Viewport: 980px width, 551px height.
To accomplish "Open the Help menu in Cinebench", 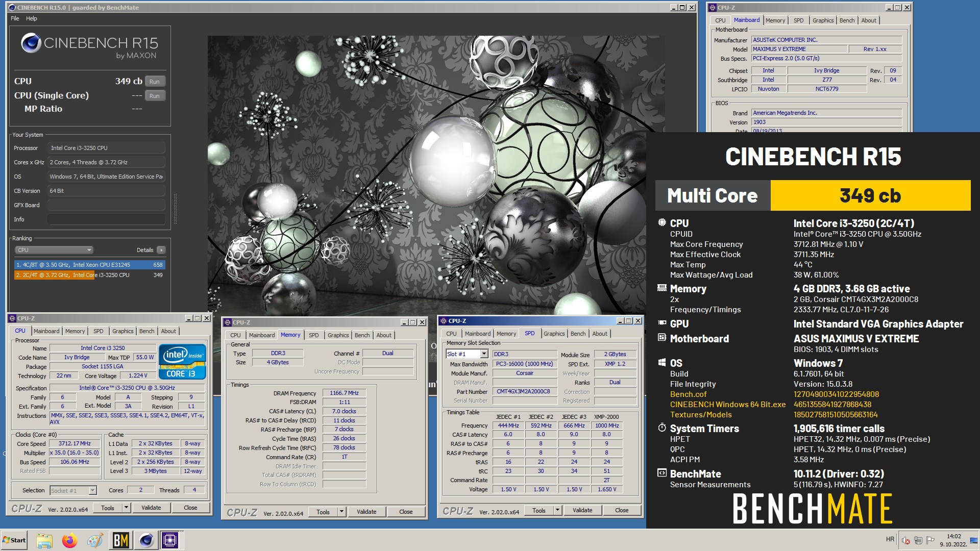I will pyautogui.click(x=32, y=18).
